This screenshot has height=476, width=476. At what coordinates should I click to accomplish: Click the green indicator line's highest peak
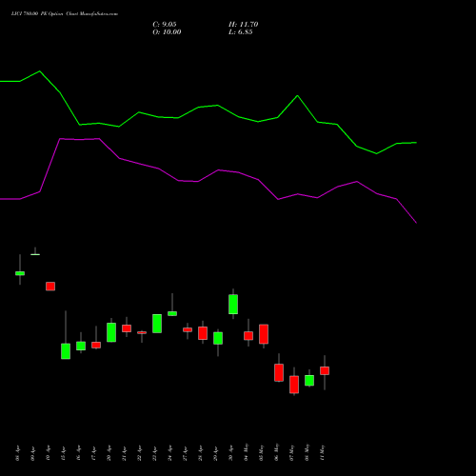tap(40, 71)
